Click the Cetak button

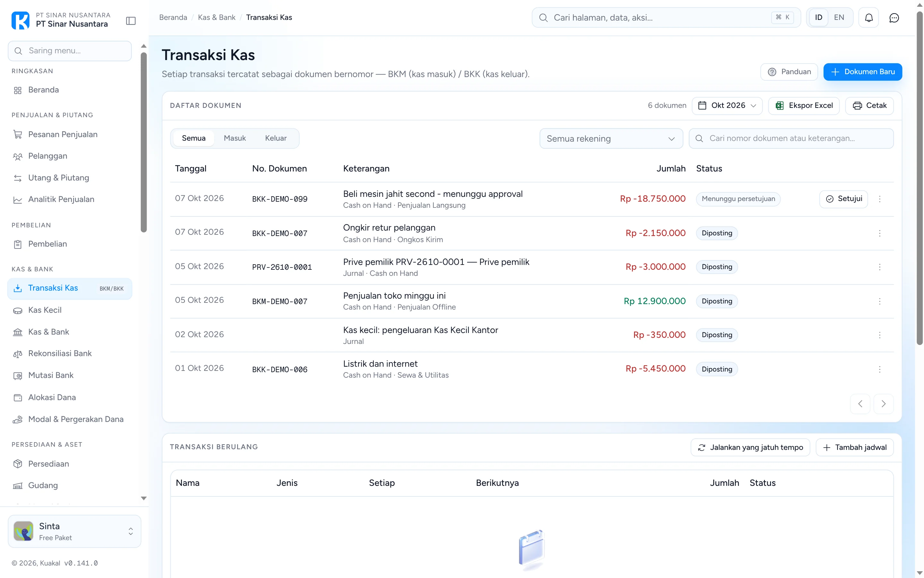[x=869, y=106]
